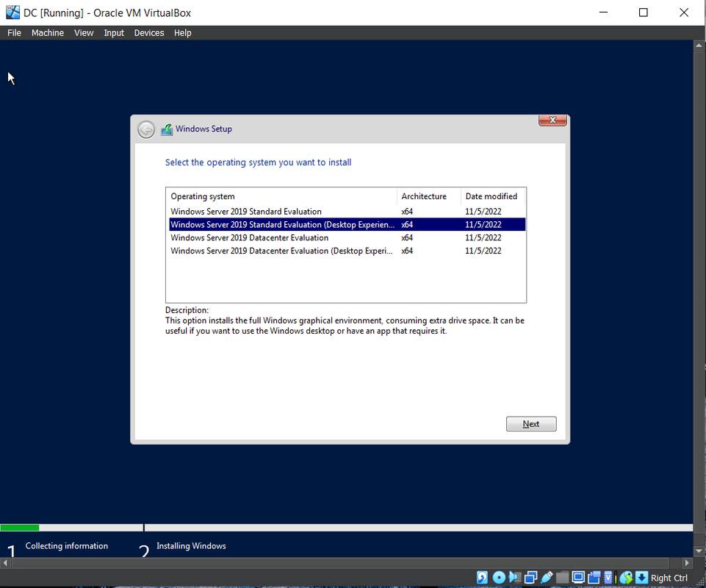The height and width of the screenshot is (588, 706).
Task: Click the Installing Windows step label
Action: (191, 545)
